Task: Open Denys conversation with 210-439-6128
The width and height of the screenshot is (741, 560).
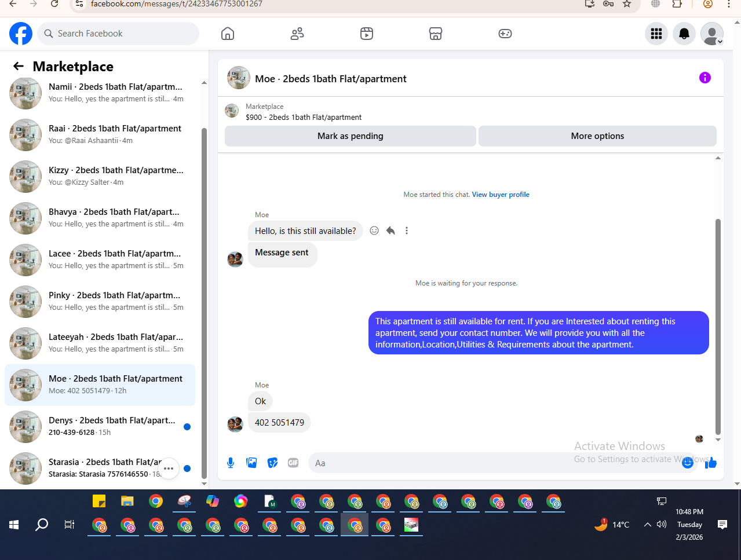Action: pyautogui.click(x=100, y=427)
